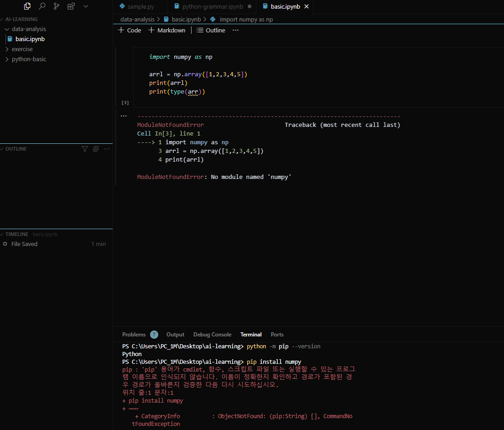Open the Problems panel tab

pyautogui.click(x=134, y=335)
